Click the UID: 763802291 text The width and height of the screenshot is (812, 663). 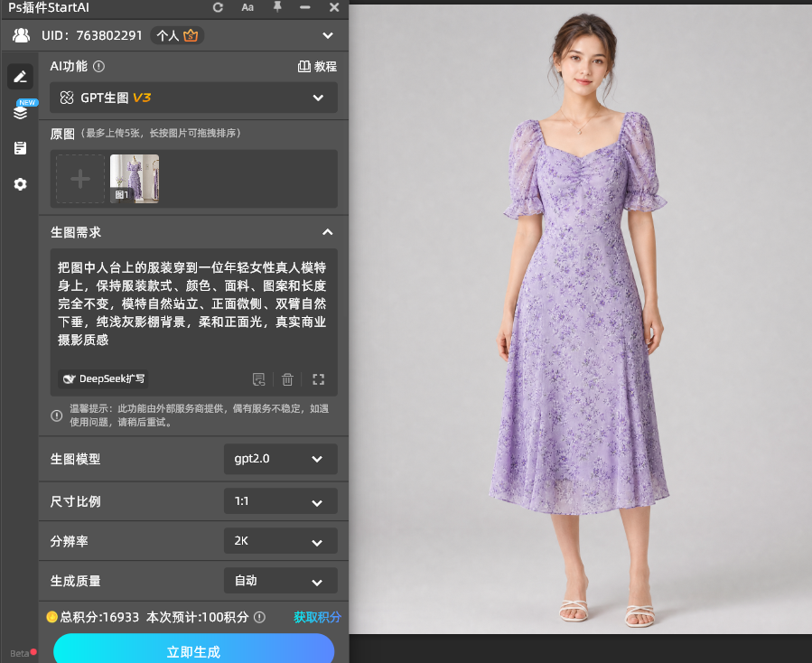91,35
